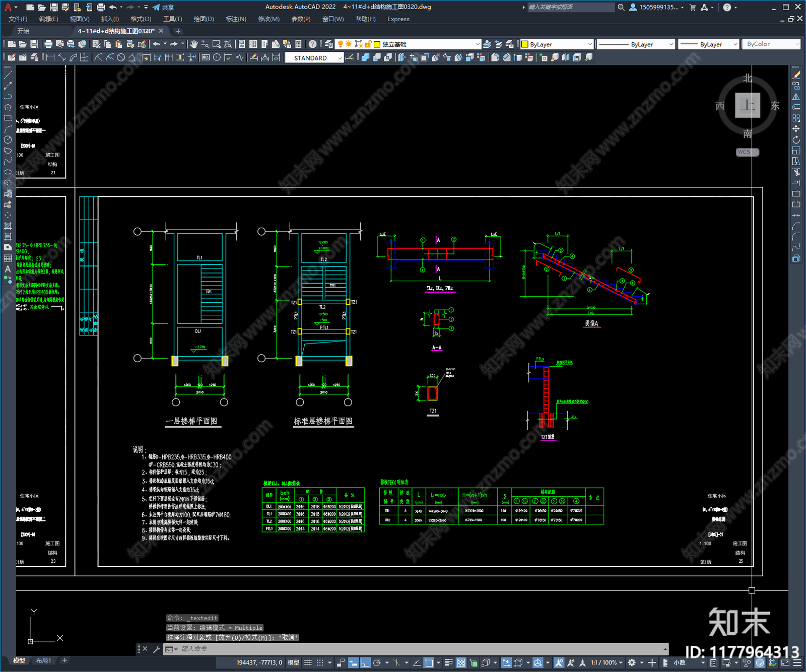The height and width of the screenshot is (672, 806).
Task: Select the Line tool in draw toolbar
Action: click(x=8, y=75)
